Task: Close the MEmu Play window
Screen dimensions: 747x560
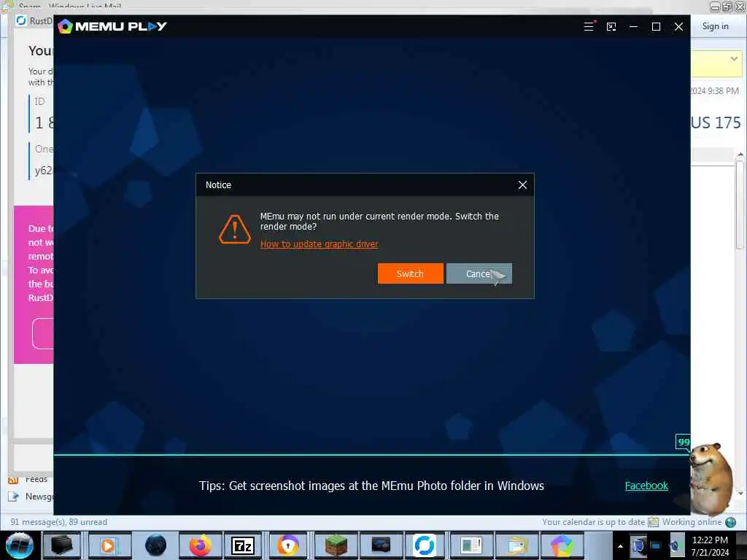Action: point(678,27)
